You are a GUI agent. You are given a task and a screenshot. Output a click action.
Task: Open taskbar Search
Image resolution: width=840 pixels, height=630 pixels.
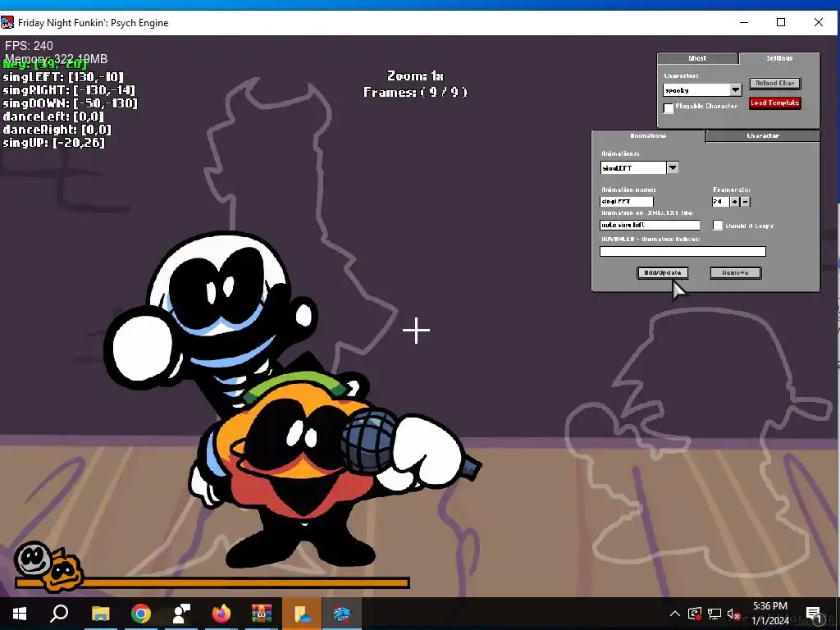click(59, 614)
